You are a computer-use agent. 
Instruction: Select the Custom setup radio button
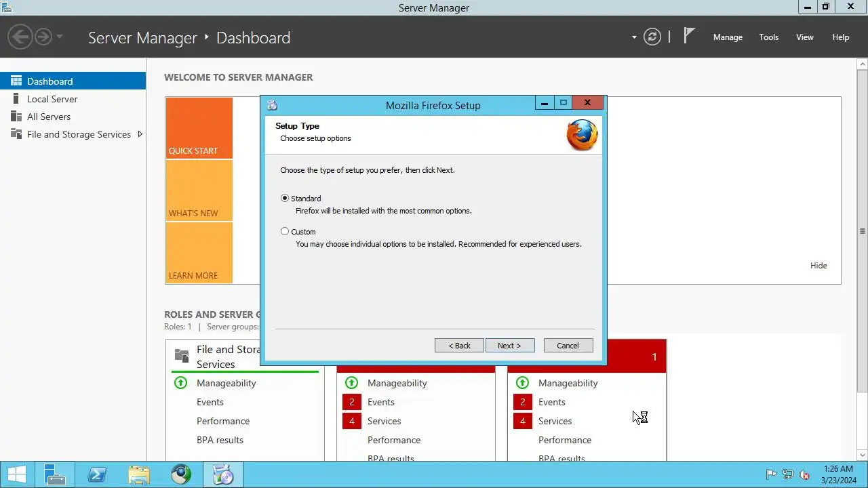coord(285,232)
